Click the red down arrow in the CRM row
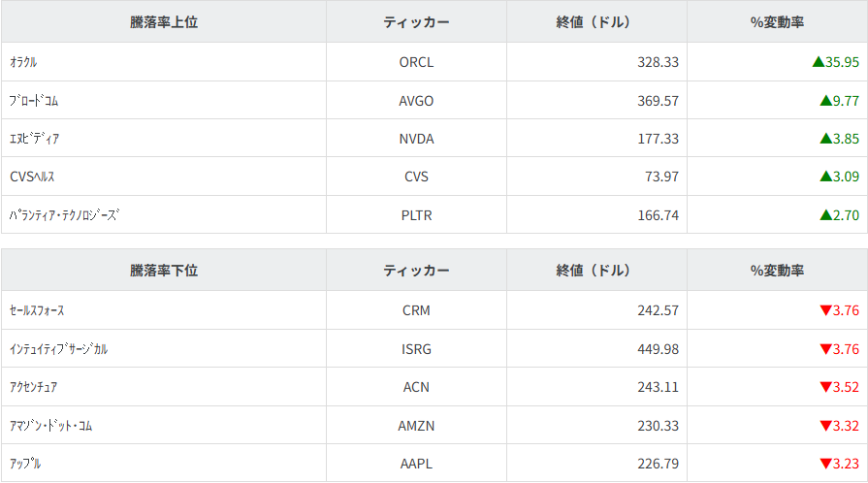Viewport: 868px width, 483px height. [x=826, y=311]
